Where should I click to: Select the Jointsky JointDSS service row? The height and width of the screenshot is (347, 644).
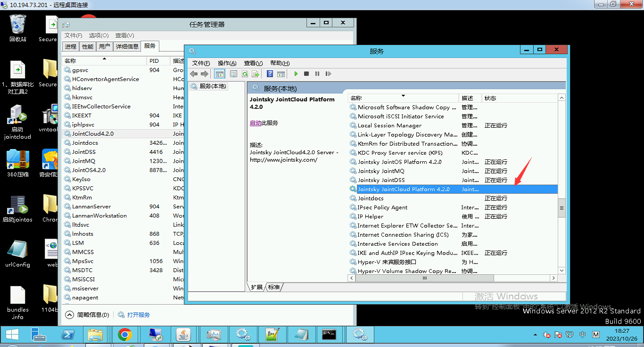453,180
